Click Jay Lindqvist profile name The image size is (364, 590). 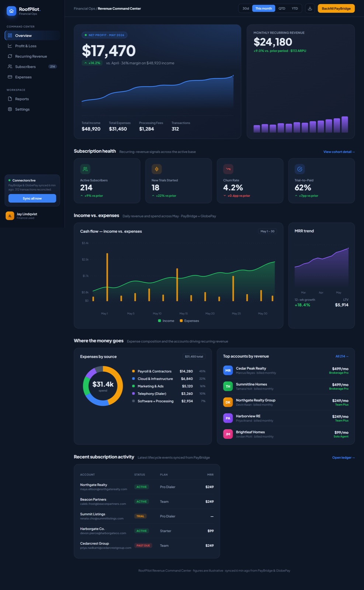coord(27,214)
